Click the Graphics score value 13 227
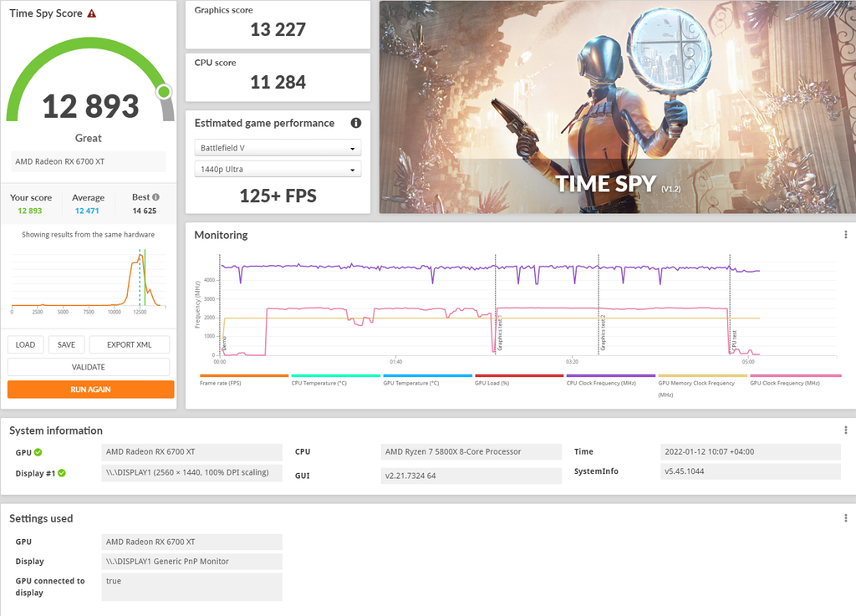Image resolution: width=856 pixels, height=616 pixels. tap(278, 29)
